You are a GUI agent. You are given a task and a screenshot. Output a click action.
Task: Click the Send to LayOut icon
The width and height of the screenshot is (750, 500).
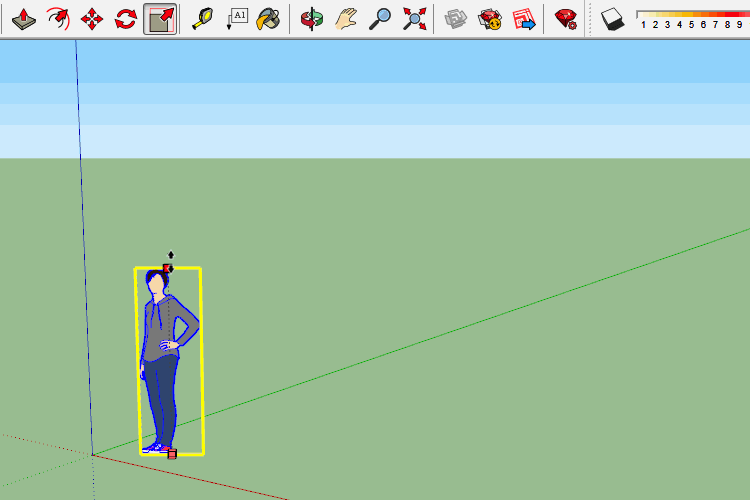(x=524, y=18)
